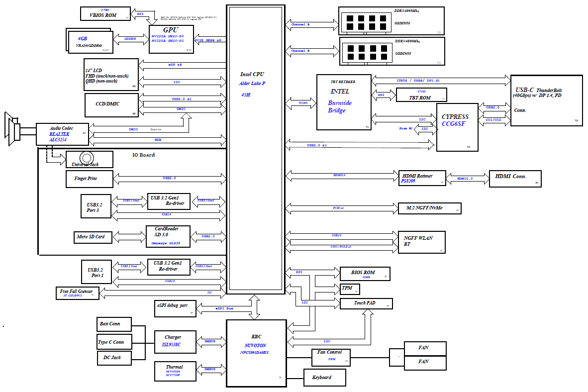588x392 pixels.
Task: Click the PCIE GEN4 x8 arrow
Action: [x=210, y=39]
